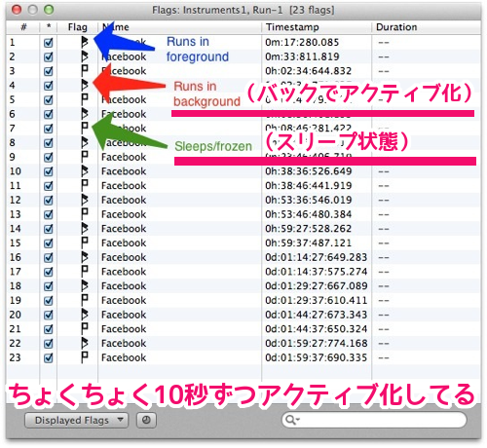Uncheck the checkbox for flag 7
The width and height of the screenshot is (487, 448).
pos(49,129)
